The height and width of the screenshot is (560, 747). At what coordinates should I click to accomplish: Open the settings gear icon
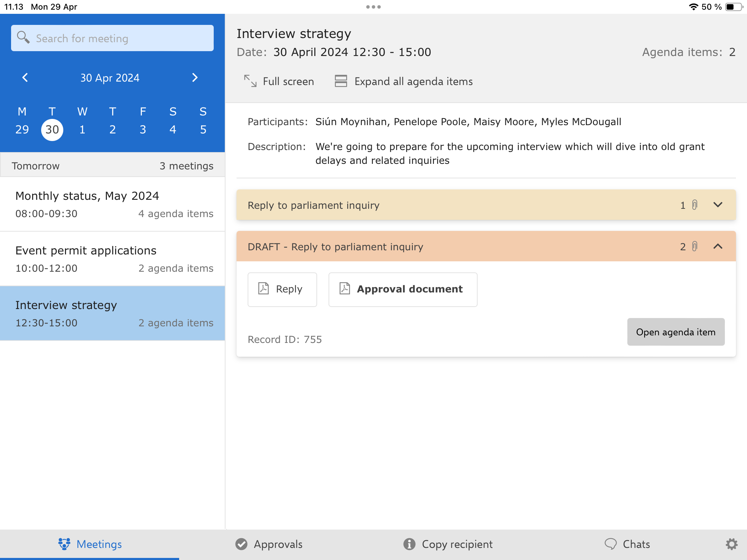(x=731, y=544)
